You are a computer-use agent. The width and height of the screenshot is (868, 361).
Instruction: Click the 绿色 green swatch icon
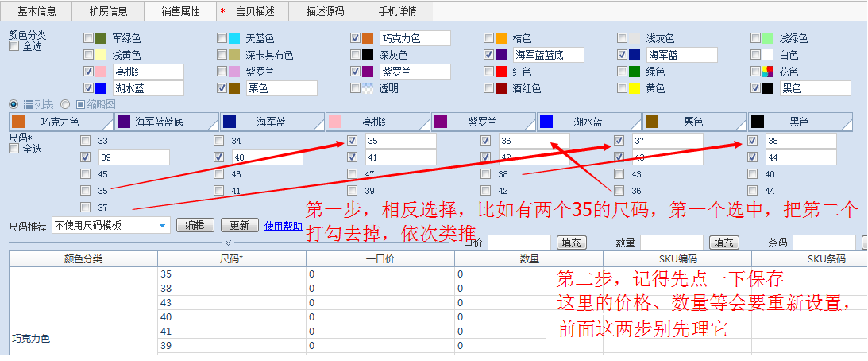(x=635, y=72)
